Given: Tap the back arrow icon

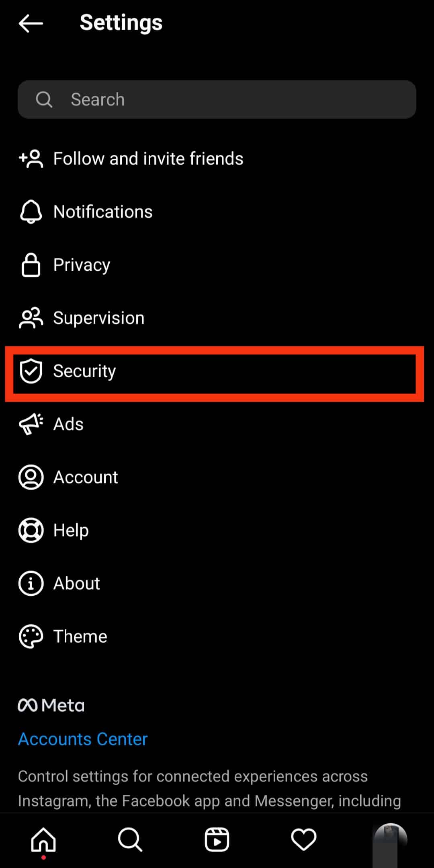Looking at the screenshot, I should tap(31, 23).
